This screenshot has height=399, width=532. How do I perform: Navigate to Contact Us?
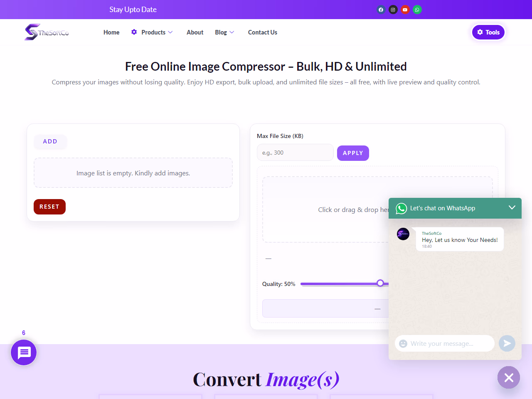point(262,32)
